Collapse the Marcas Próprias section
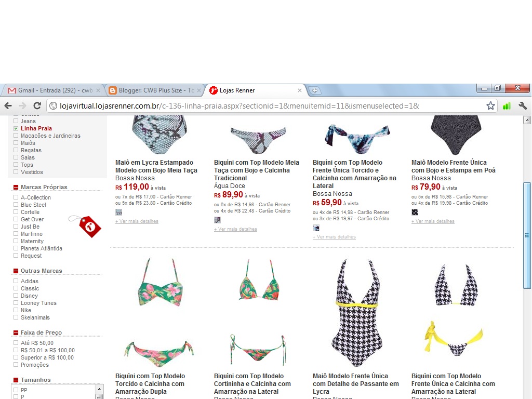 click(16, 187)
